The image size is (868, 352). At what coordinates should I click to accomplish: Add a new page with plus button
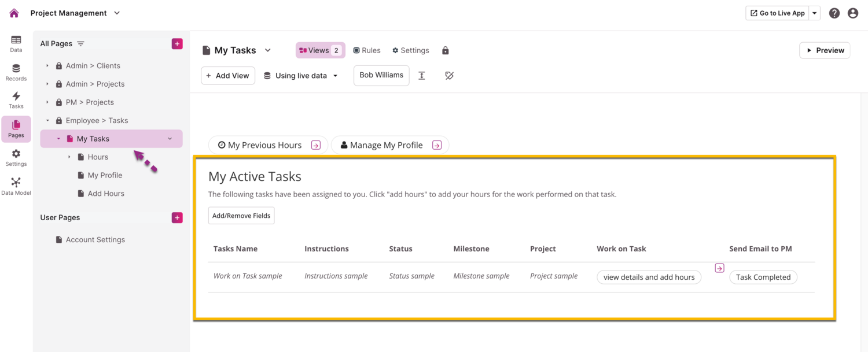pos(177,44)
